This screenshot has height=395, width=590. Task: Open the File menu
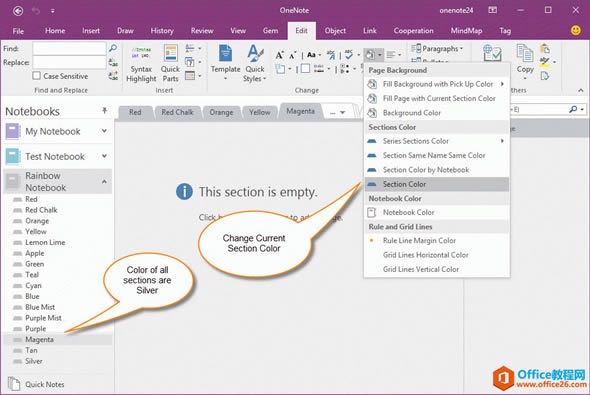(18, 31)
